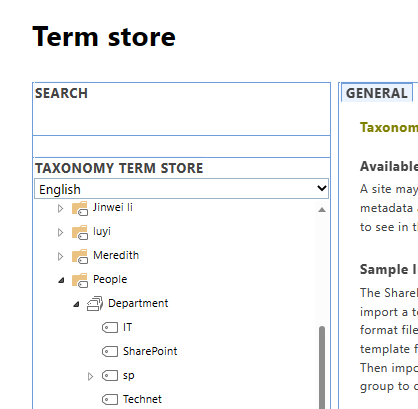Select the SharePoint term label
Screen dimensions: 418x409
point(150,351)
